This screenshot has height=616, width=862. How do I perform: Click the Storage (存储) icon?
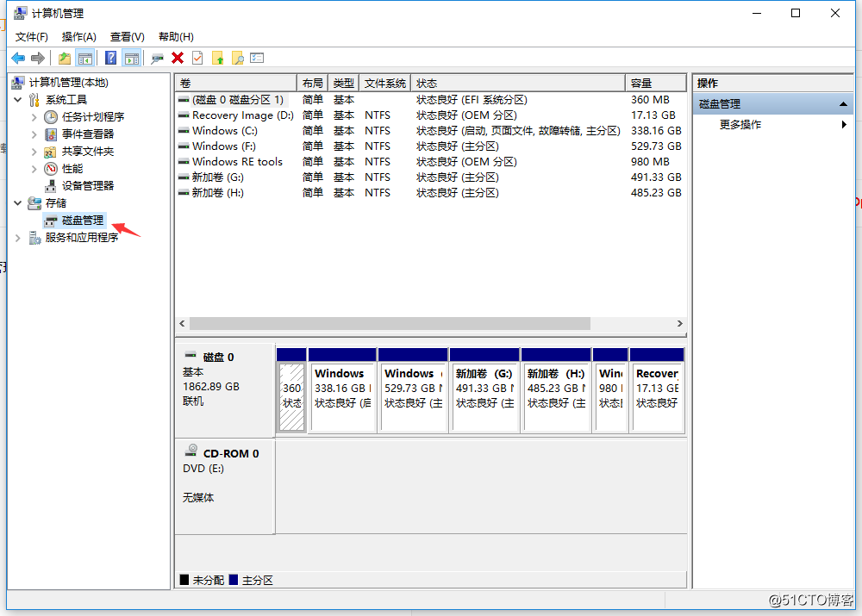pyautogui.click(x=34, y=203)
